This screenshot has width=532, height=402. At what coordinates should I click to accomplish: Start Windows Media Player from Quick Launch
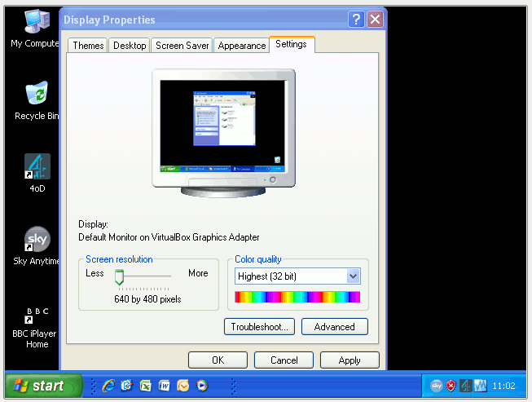click(202, 386)
